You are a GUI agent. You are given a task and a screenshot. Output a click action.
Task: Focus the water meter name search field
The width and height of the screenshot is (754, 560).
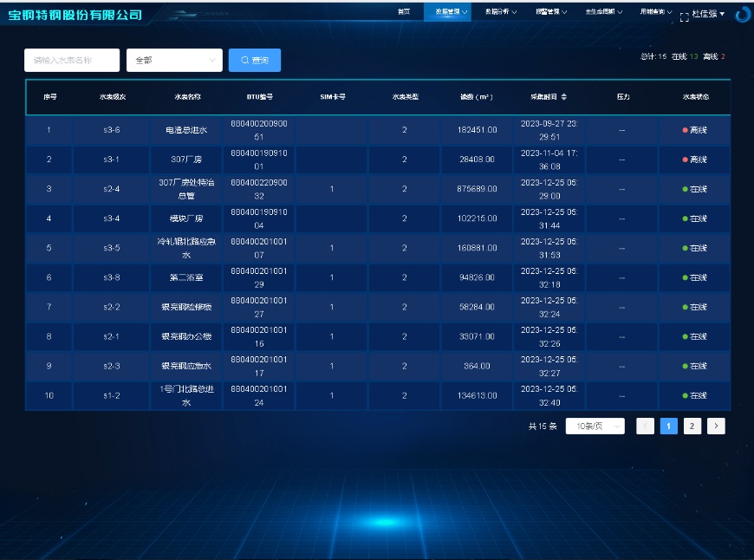tap(72, 60)
